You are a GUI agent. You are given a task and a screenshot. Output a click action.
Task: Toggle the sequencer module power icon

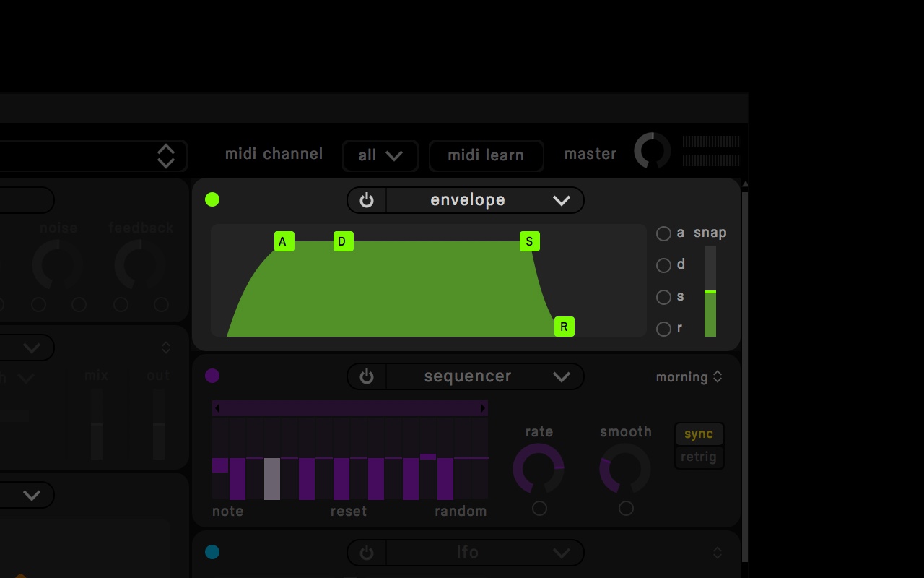click(x=367, y=376)
